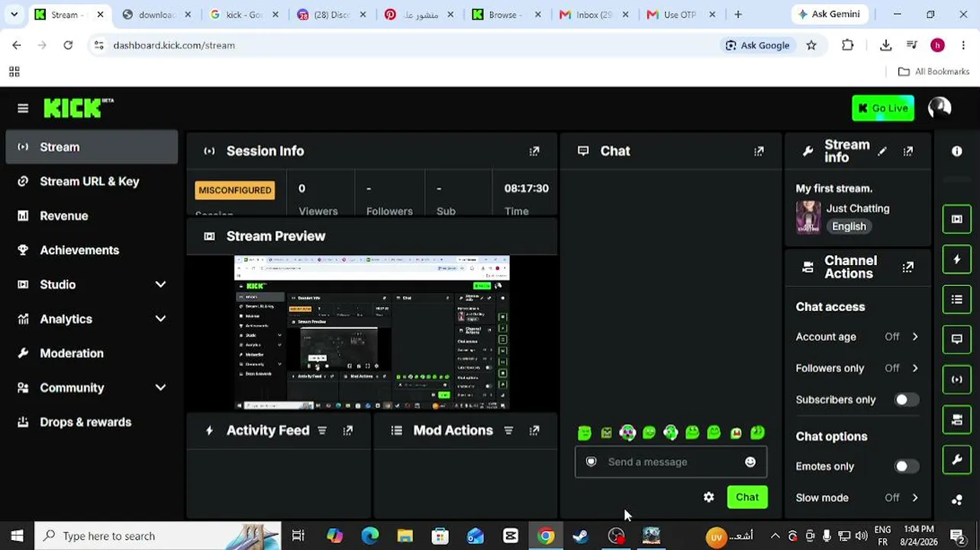The image size is (980, 550).
Task: Click the Just Chatting category thumbnail
Action: click(x=808, y=217)
